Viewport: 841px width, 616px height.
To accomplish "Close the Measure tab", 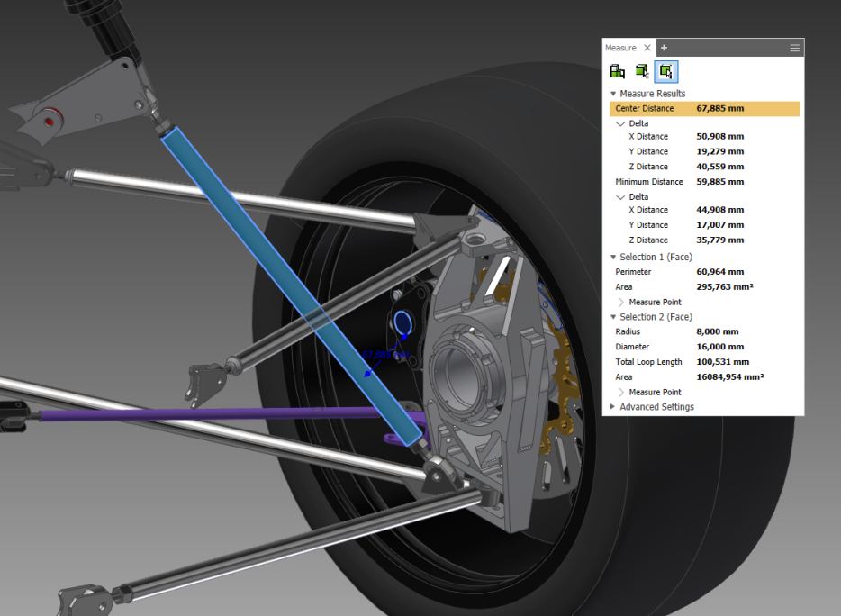I will point(647,48).
